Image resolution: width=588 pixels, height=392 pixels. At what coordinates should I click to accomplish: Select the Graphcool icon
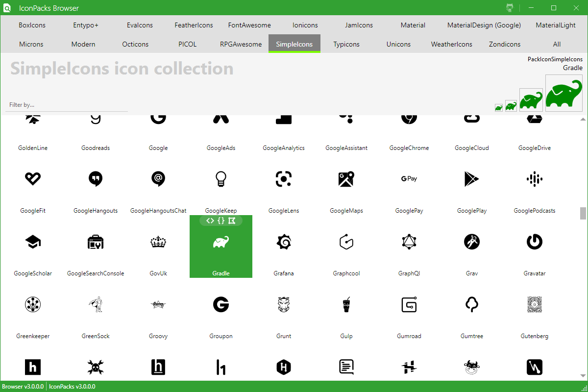tap(346, 242)
